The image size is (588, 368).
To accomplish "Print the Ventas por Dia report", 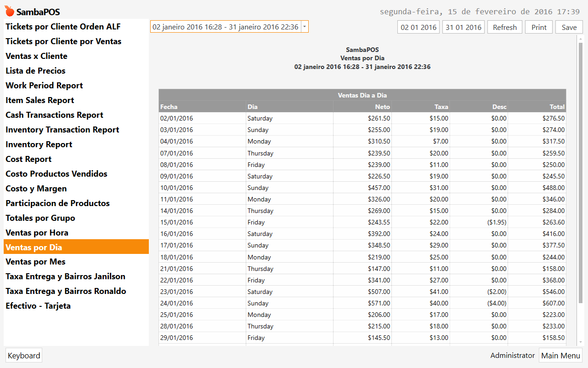I will tap(539, 27).
